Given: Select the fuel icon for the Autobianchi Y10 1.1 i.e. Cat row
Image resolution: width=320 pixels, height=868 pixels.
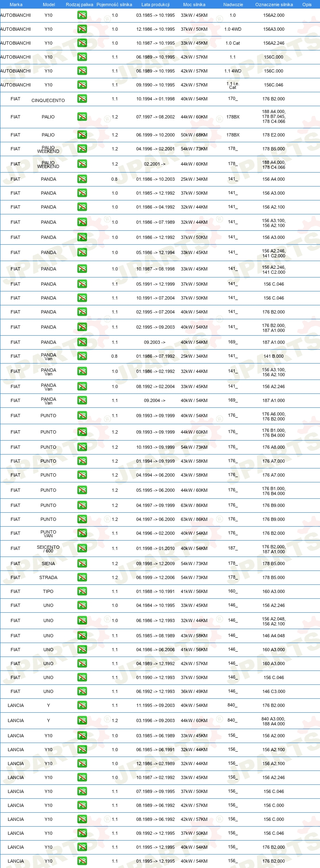Looking at the screenshot, I should point(82,85).
